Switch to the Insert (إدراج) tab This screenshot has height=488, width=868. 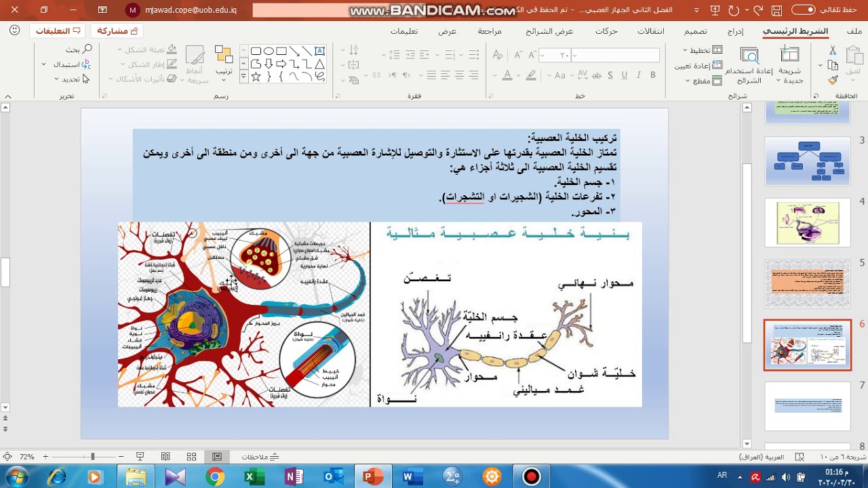tap(736, 31)
